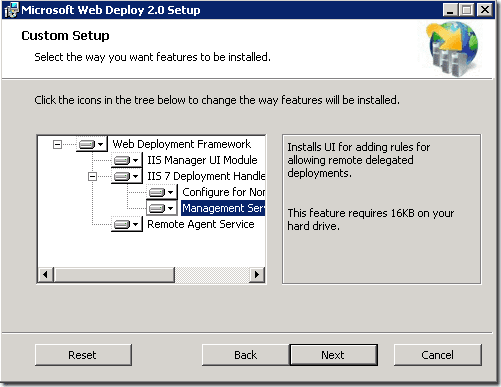Cancel the Web Deploy setup
This screenshot has height=387, width=501.
click(438, 355)
